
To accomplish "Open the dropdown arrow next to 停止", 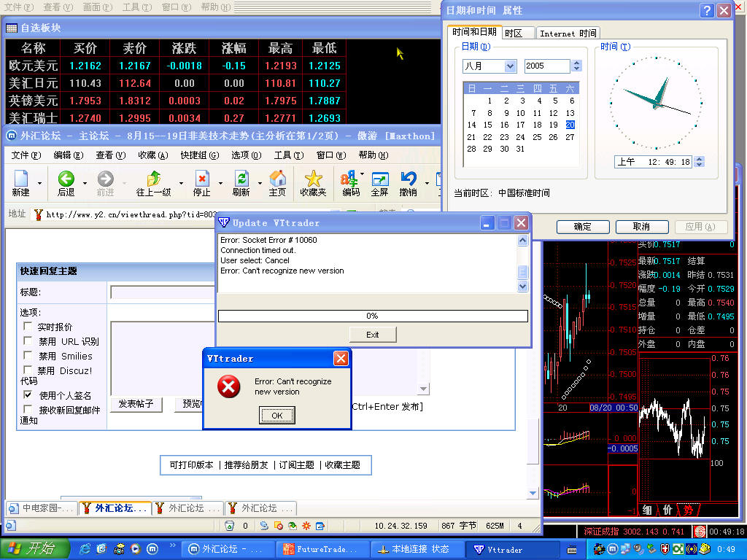I will (x=220, y=183).
